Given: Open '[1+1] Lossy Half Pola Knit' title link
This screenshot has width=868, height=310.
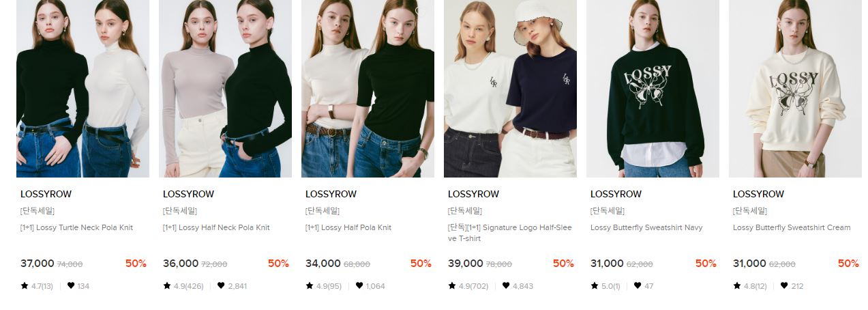Looking at the screenshot, I should click(348, 227).
